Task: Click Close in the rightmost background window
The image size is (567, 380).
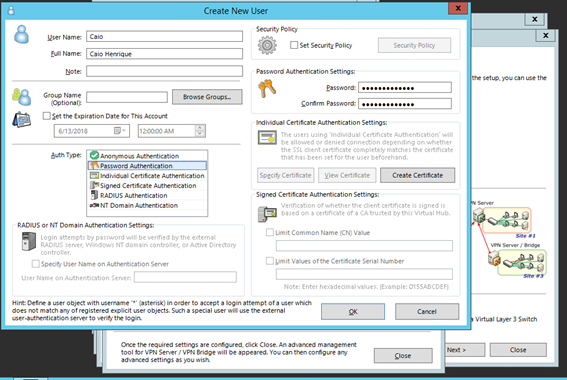Action: click(x=518, y=350)
